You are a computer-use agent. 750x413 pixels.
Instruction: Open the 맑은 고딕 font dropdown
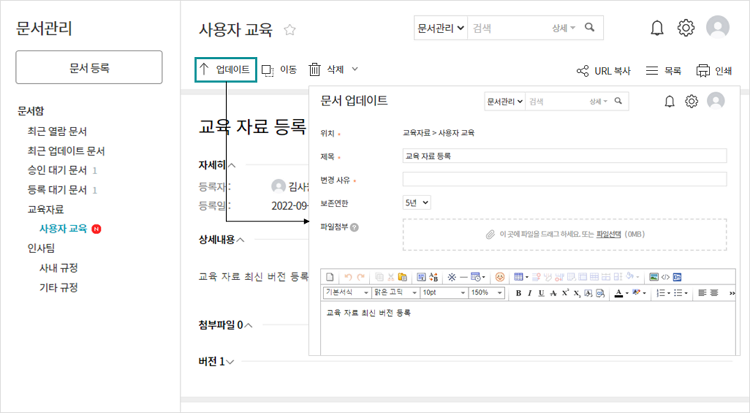tap(396, 292)
